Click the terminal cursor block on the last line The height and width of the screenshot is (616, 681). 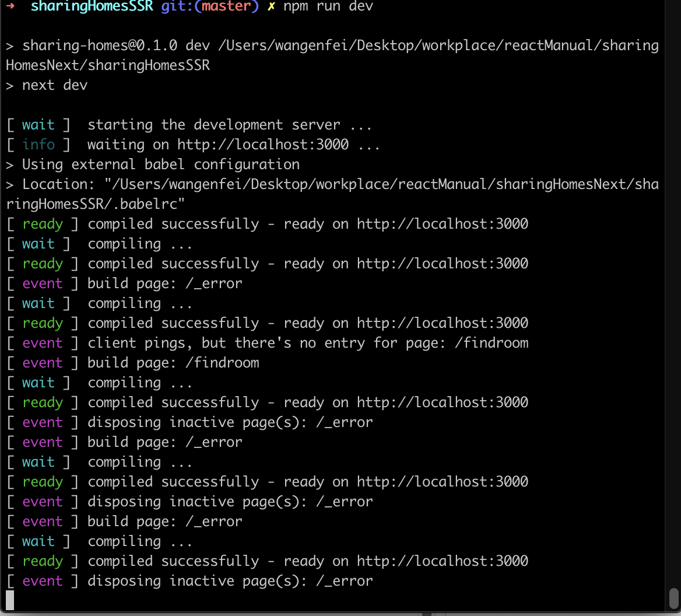[x=10, y=600]
